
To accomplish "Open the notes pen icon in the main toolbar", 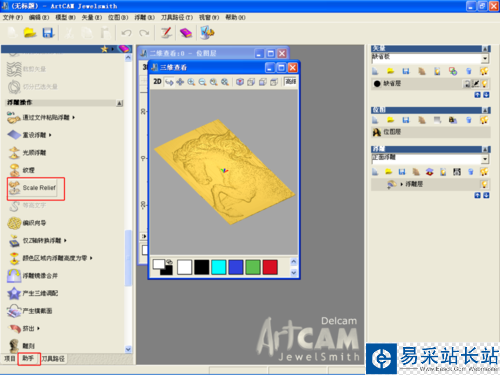I will coord(166,33).
